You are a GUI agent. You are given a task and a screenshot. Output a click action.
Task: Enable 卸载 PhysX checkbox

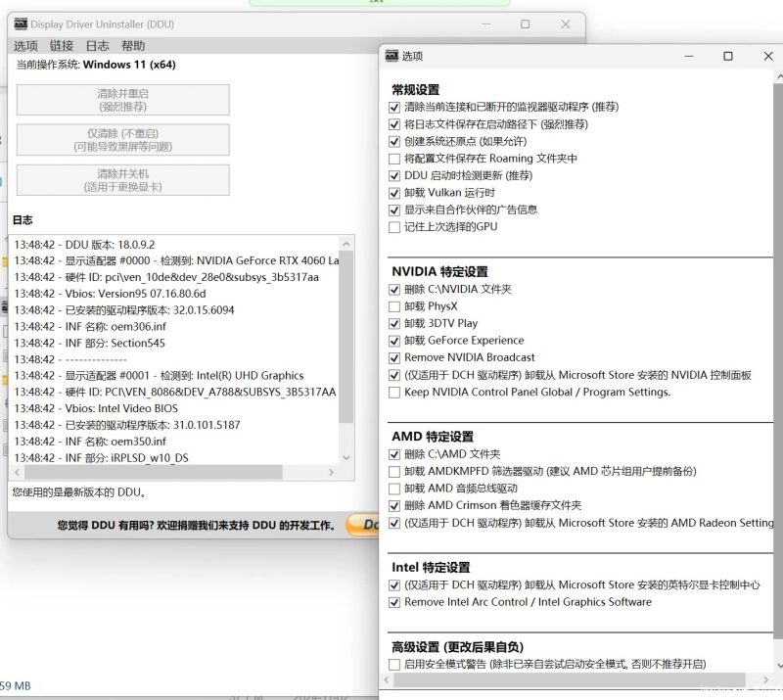tap(394, 306)
